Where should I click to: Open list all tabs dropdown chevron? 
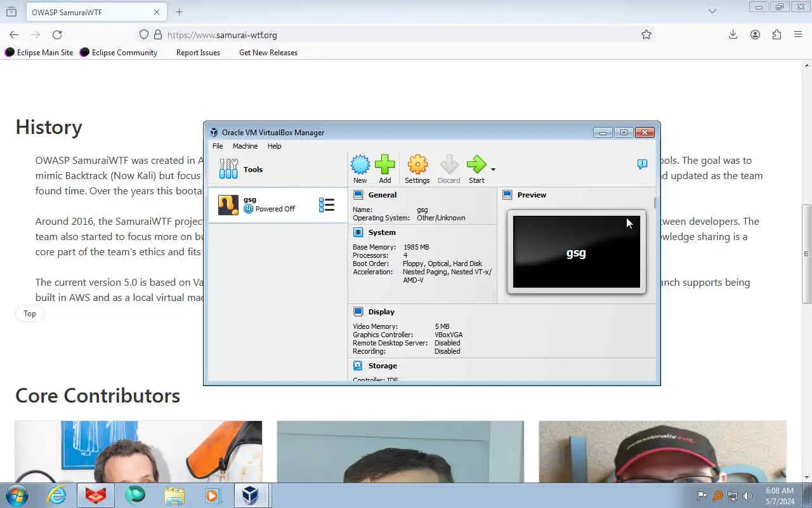coord(712,11)
